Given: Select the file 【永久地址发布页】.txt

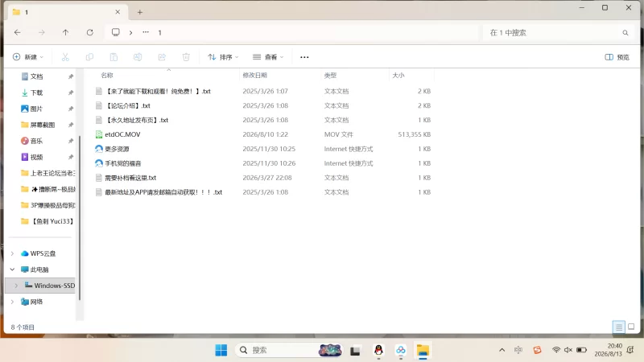Looking at the screenshot, I should pyautogui.click(x=137, y=120).
